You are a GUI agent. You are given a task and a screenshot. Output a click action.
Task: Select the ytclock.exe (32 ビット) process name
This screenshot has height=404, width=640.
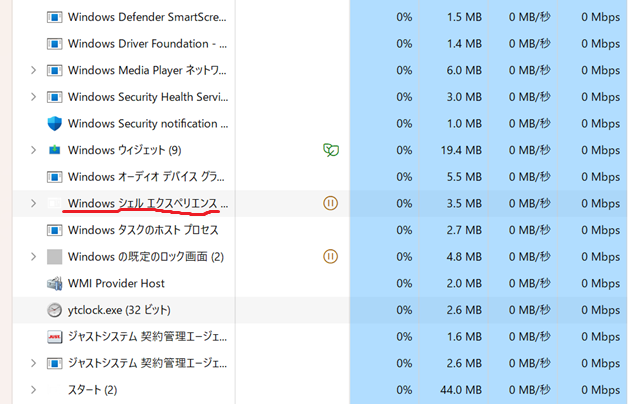click(119, 310)
